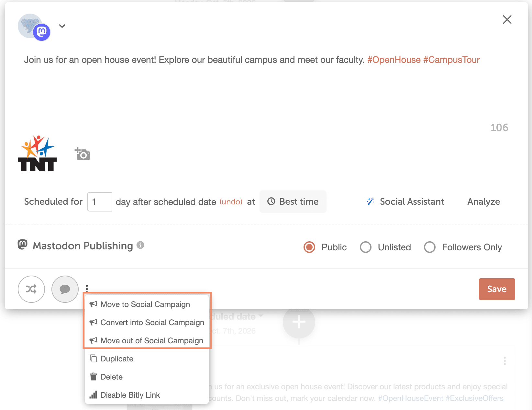Click the speech bubble comment icon
The width and height of the screenshot is (532, 410).
pos(65,289)
